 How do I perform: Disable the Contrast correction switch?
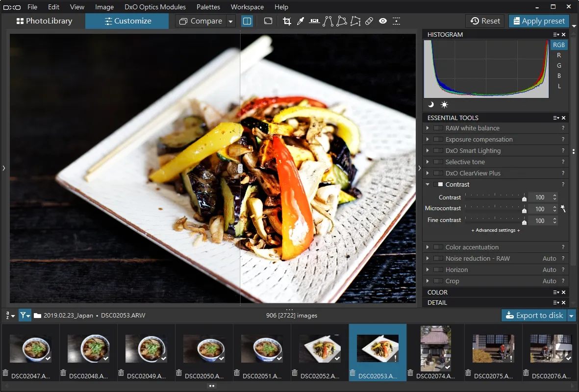438,185
